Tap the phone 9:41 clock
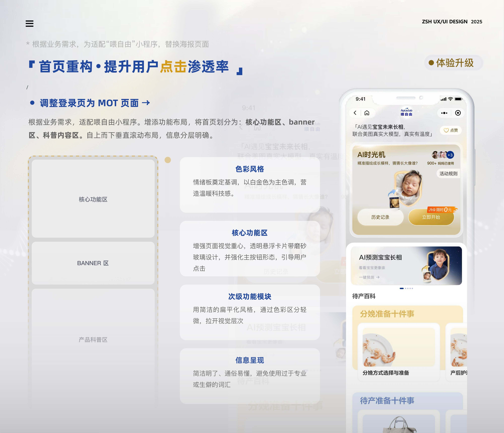 click(x=360, y=99)
